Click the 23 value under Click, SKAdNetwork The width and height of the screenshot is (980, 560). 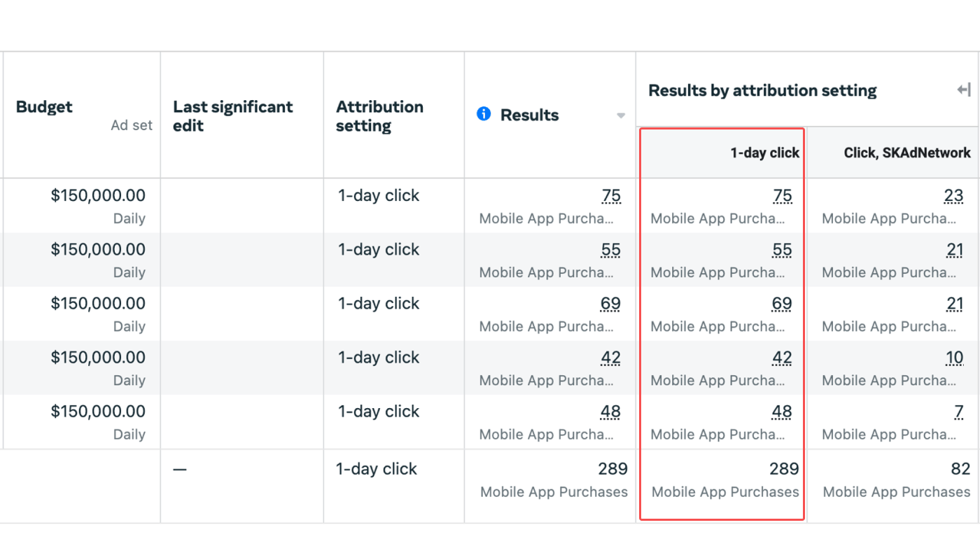pos(953,196)
